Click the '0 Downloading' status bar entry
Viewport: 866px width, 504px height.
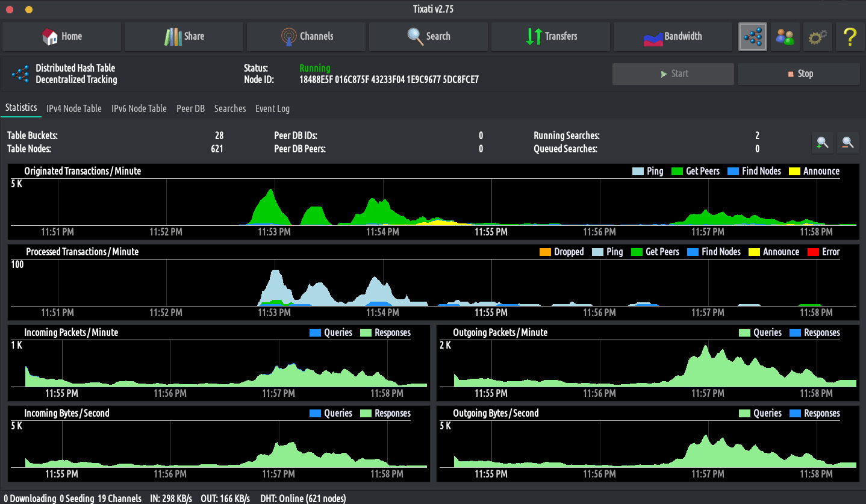click(30, 499)
